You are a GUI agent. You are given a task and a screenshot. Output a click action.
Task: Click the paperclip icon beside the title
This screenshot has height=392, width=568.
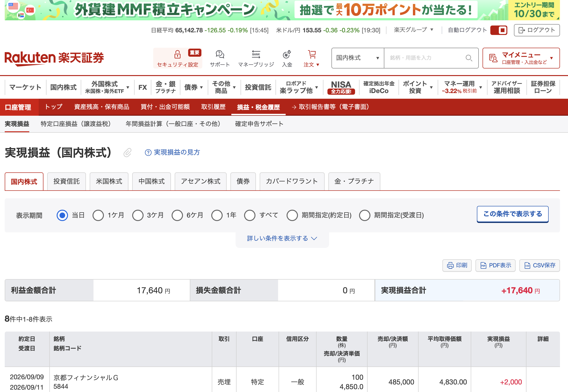(x=127, y=153)
